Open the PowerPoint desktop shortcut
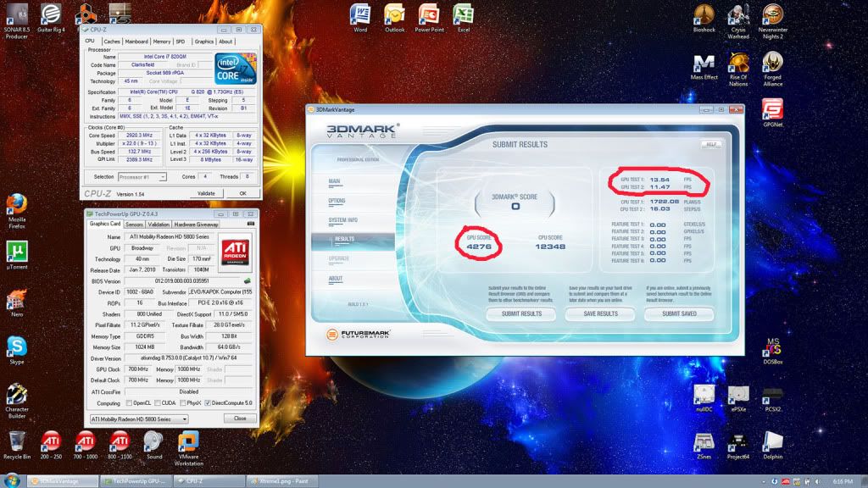 [x=429, y=19]
